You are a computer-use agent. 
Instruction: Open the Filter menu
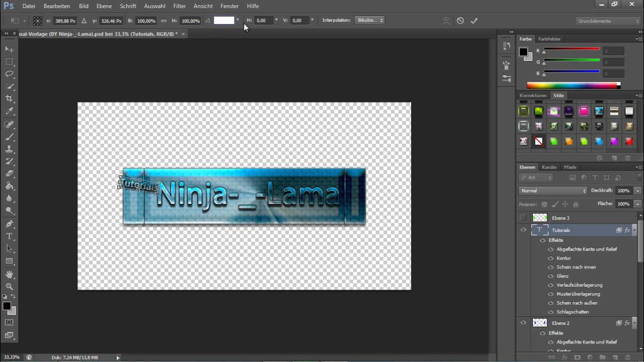(180, 6)
